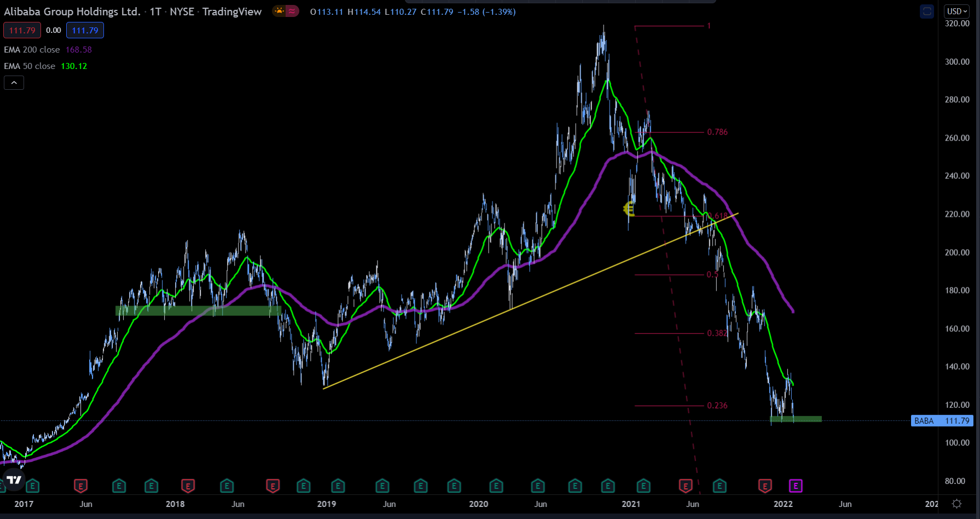Viewport: 980px width, 519px height.
Task: Open the green earnings marker at November 2017
Action: [151, 486]
